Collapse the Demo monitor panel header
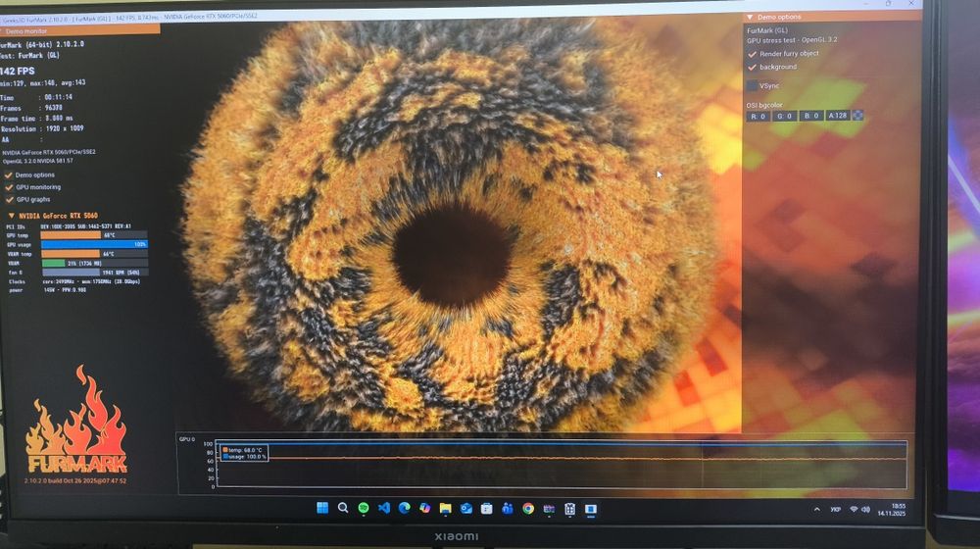This screenshot has height=549, width=980. 80,30
